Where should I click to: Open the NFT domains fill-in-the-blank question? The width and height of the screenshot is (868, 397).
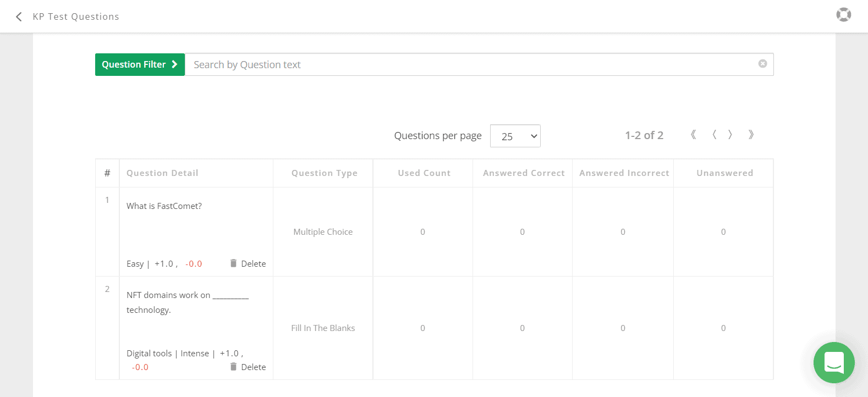click(x=187, y=295)
